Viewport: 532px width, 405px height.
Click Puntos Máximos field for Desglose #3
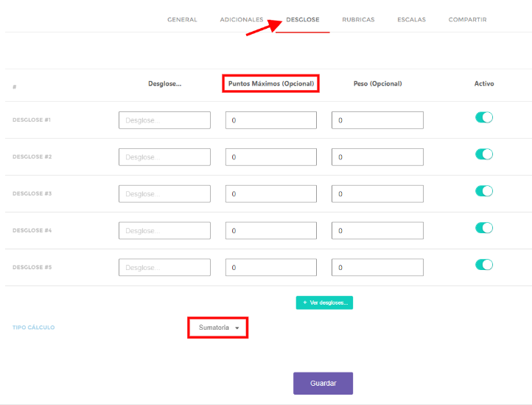pyautogui.click(x=271, y=194)
